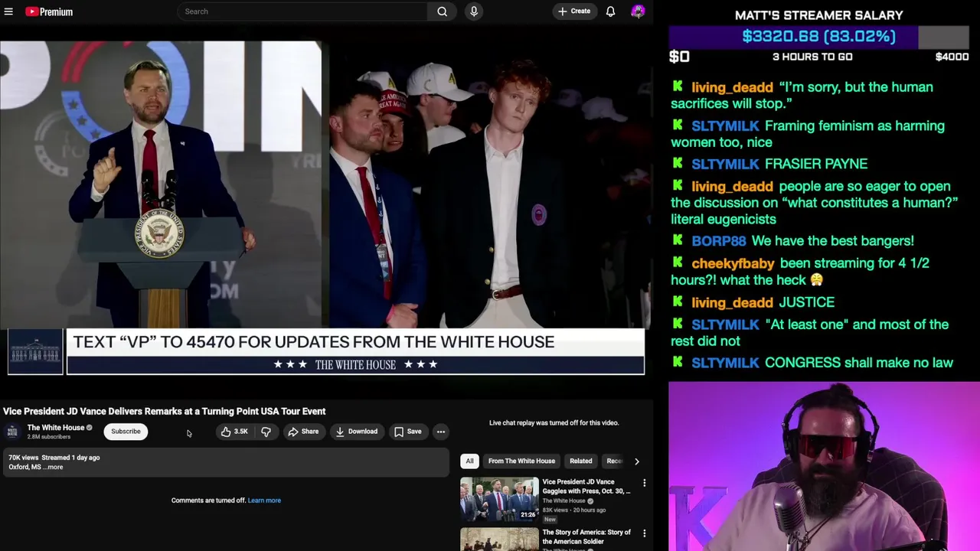Open The White House channel avatar
The width and height of the screenshot is (980, 551).
point(12,432)
